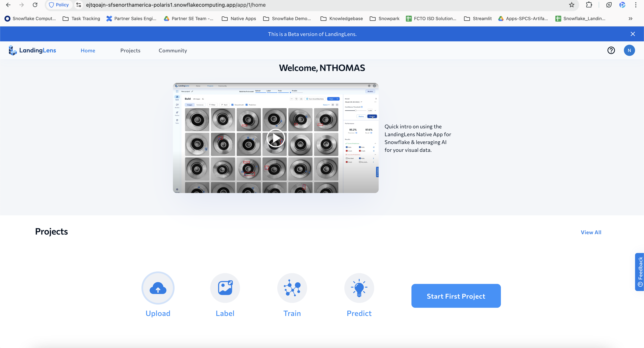Switch to the Community tab

(x=173, y=50)
